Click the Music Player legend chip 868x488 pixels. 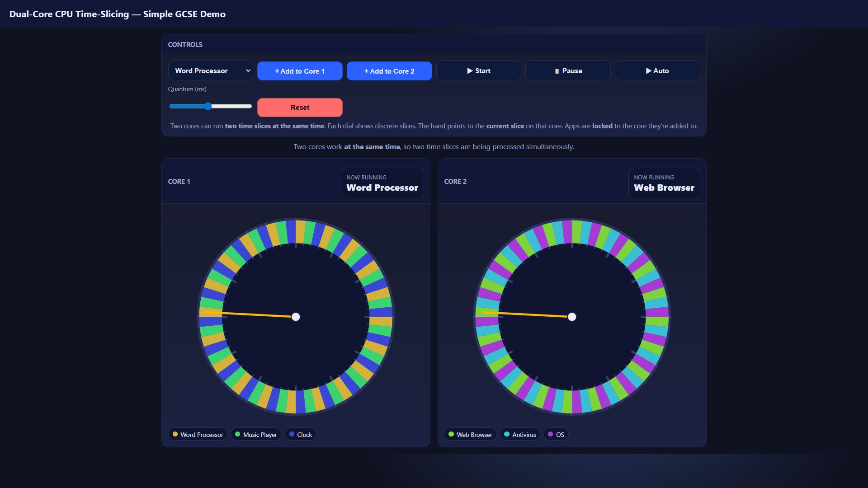pyautogui.click(x=256, y=435)
